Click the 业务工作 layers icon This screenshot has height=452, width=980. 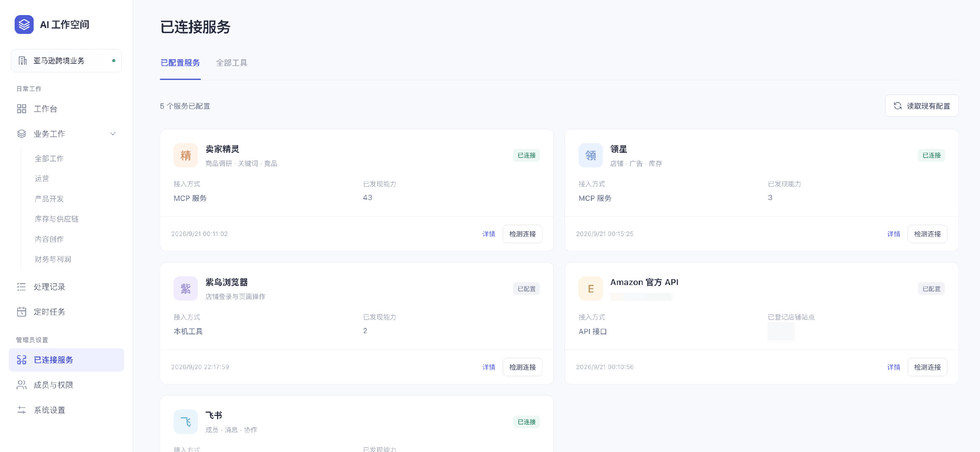coord(22,134)
